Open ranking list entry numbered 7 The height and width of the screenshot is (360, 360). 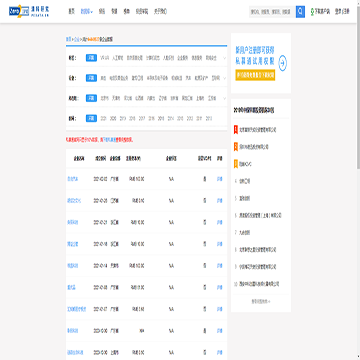(245, 233)
